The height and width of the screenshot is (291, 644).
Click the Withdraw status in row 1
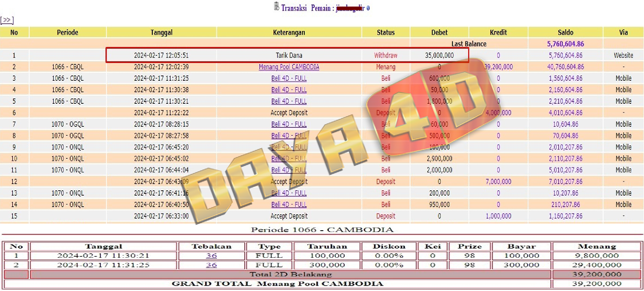tap(386, 55)
